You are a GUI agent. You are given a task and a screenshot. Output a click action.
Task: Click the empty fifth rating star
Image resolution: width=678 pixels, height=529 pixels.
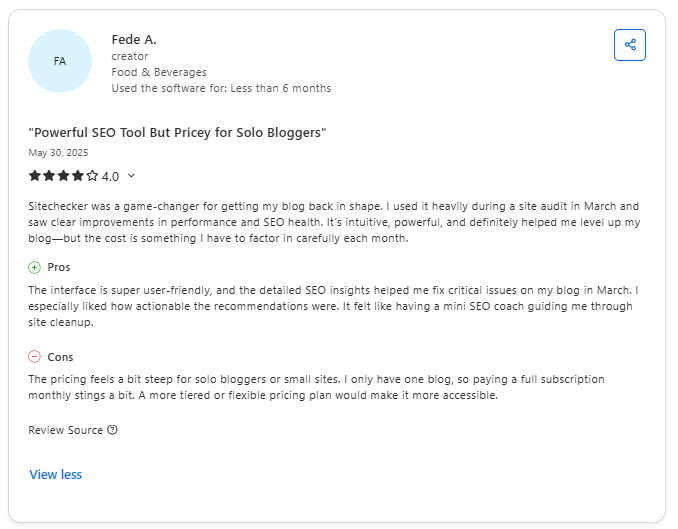pyautogui.click(x=92, y=176)
